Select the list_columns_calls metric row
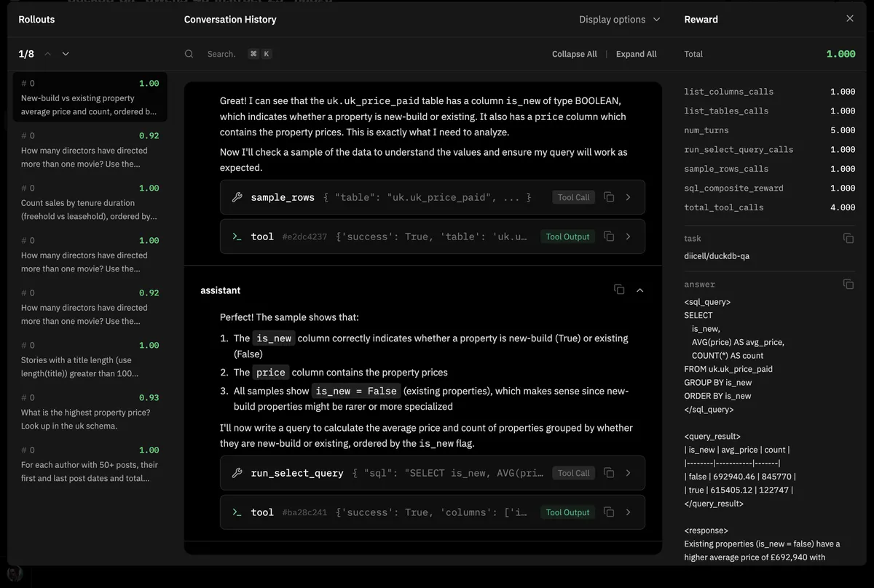This screenshot has width=874, height=588. (x=770, y=92)
